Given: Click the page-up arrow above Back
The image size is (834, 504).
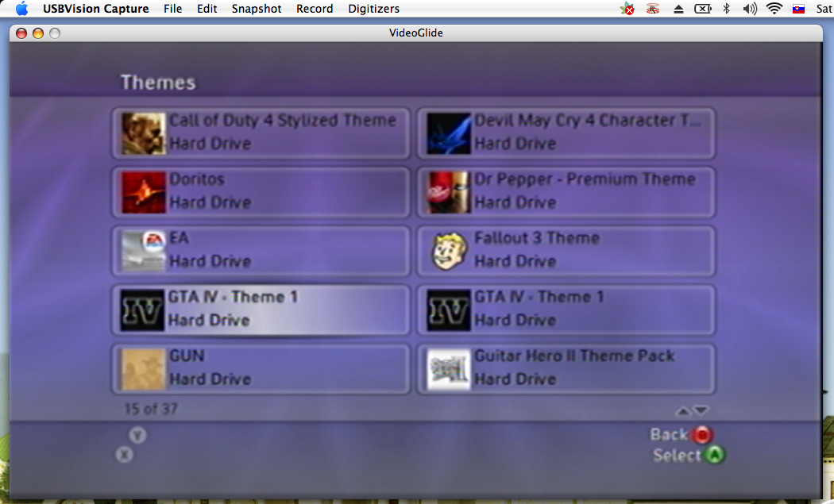Looking at the screenshot, I should click(x=683, y=410).
